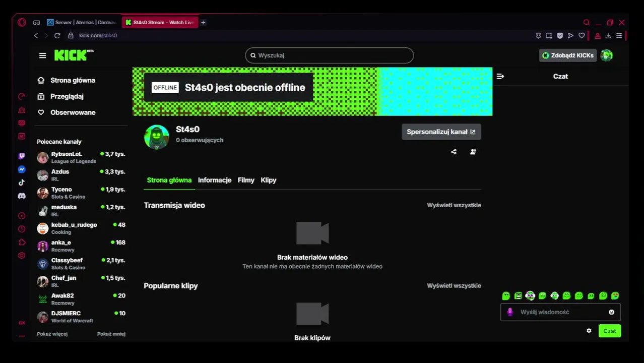
Task: Click the Zdobądź KICKs button
Action: click(568, 55)
